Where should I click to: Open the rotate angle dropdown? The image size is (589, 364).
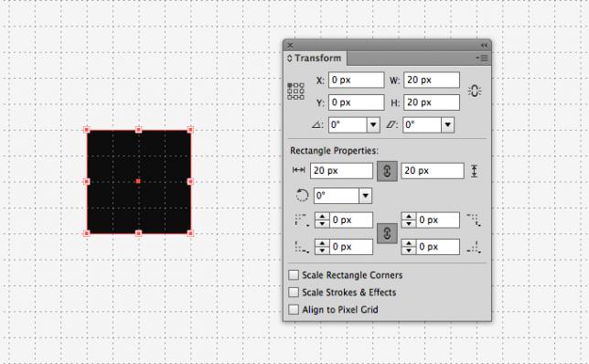tap(373, 124)
